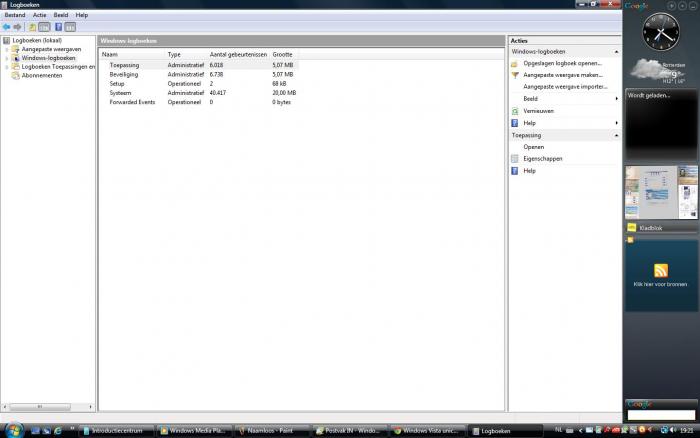Click Help icon under Toepassing actions

[515, 171]
